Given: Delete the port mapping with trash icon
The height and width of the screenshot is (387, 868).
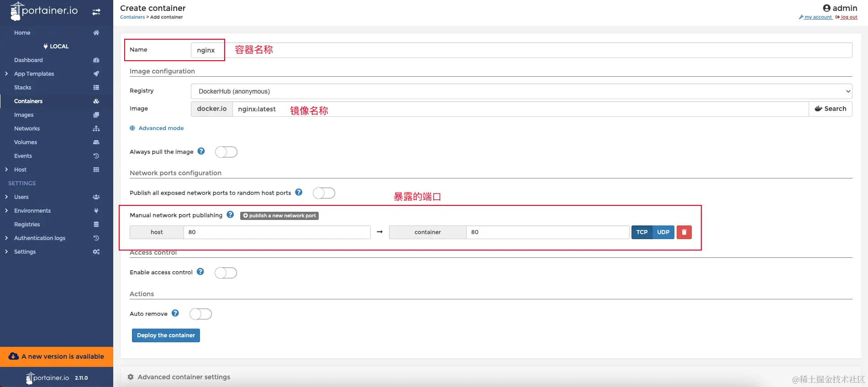Looking at the screenshot, I should tap(684, 232).
